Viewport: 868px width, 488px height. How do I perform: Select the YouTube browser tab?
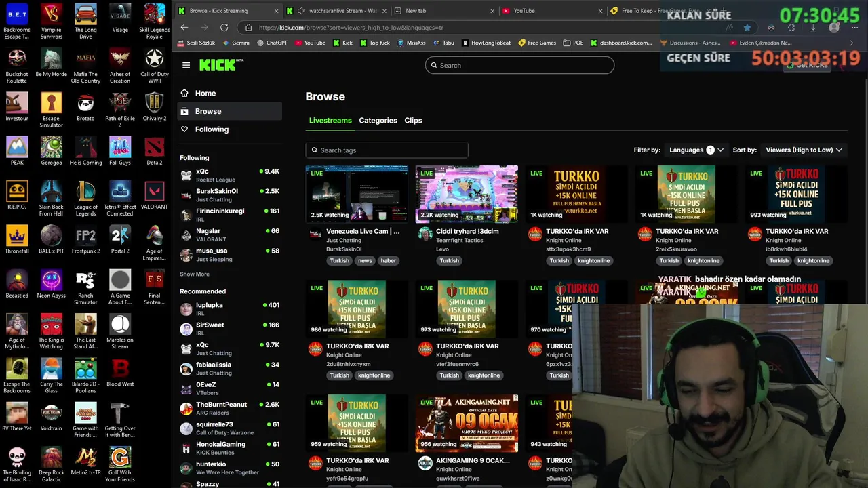point(553,11)
